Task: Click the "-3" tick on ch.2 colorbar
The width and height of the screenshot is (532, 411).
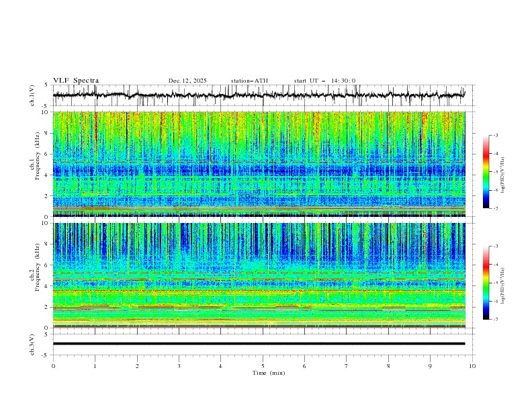Action: (495, 246)
